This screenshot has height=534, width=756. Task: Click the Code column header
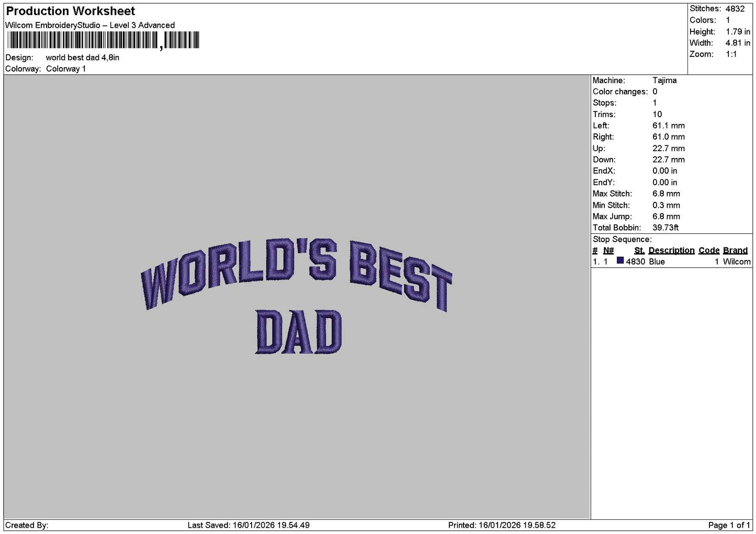click(709, 251)
